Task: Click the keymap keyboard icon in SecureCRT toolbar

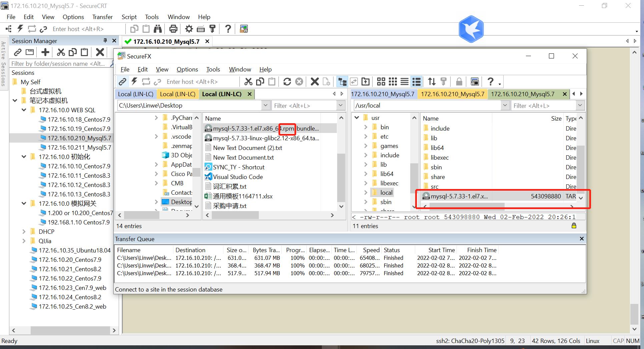Action: [201, 29]
